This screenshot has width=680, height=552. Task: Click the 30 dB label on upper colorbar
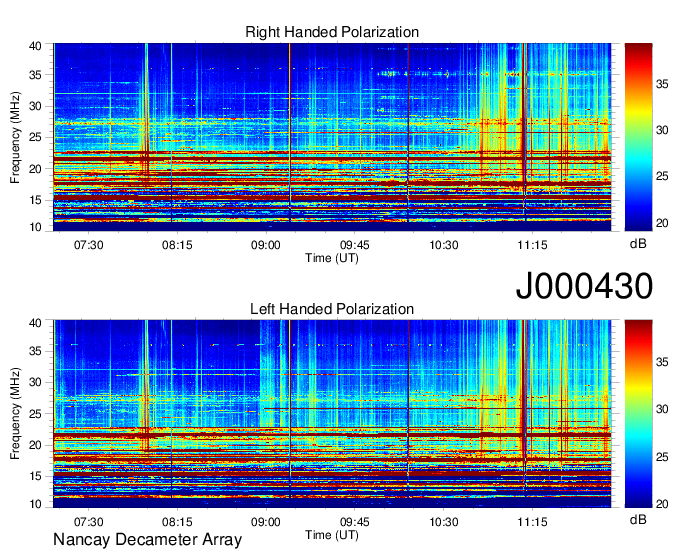[662, 130]
